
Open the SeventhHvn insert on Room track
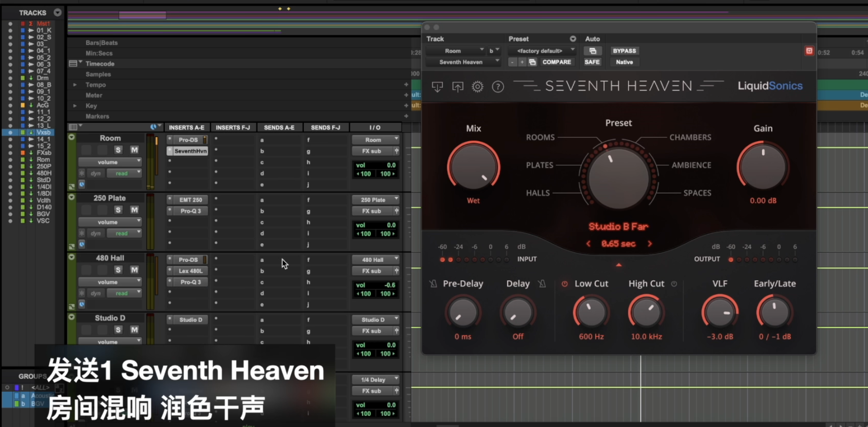pyautogui.click(x=190, y=151)
